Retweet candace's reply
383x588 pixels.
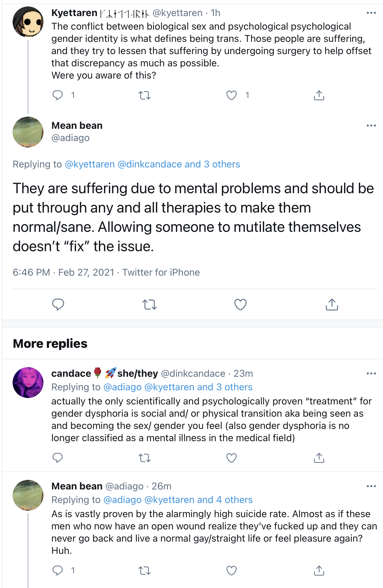(x=145, y=458)
